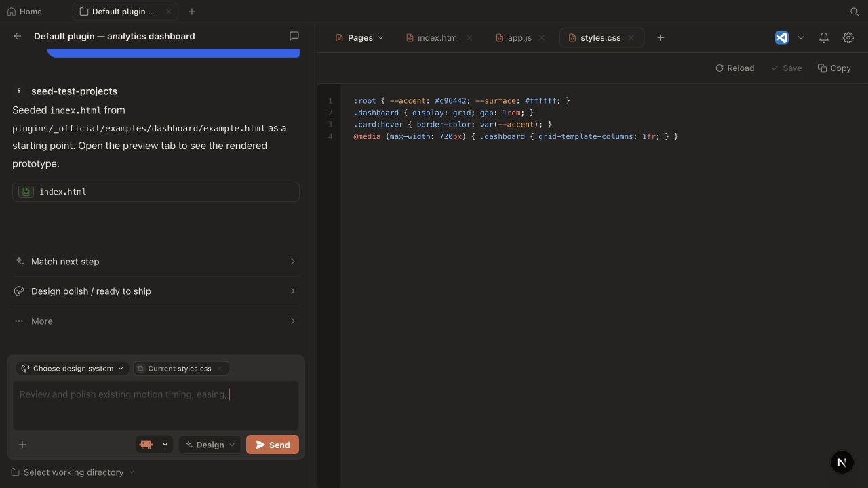Open the Pages dropdown

[359, 38]
